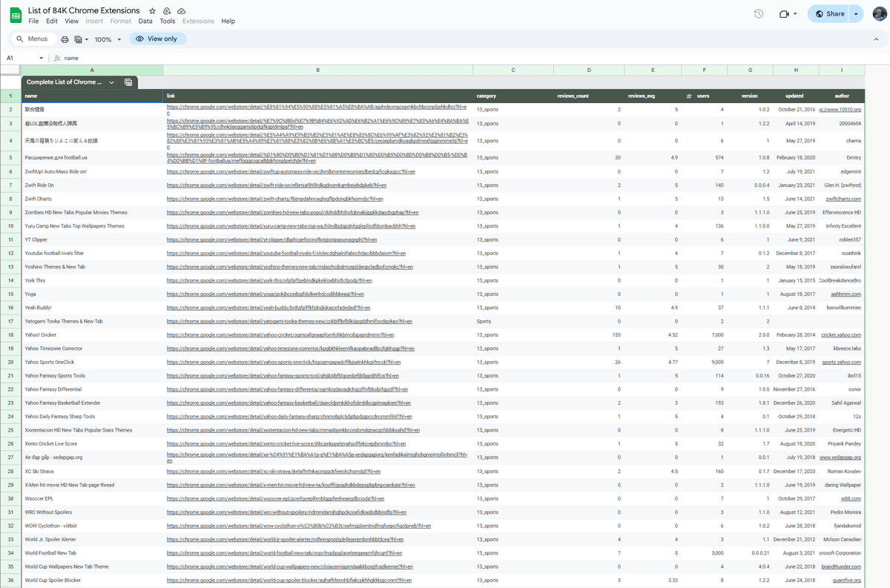
Task: Select column B header
Action: [317, 70]
